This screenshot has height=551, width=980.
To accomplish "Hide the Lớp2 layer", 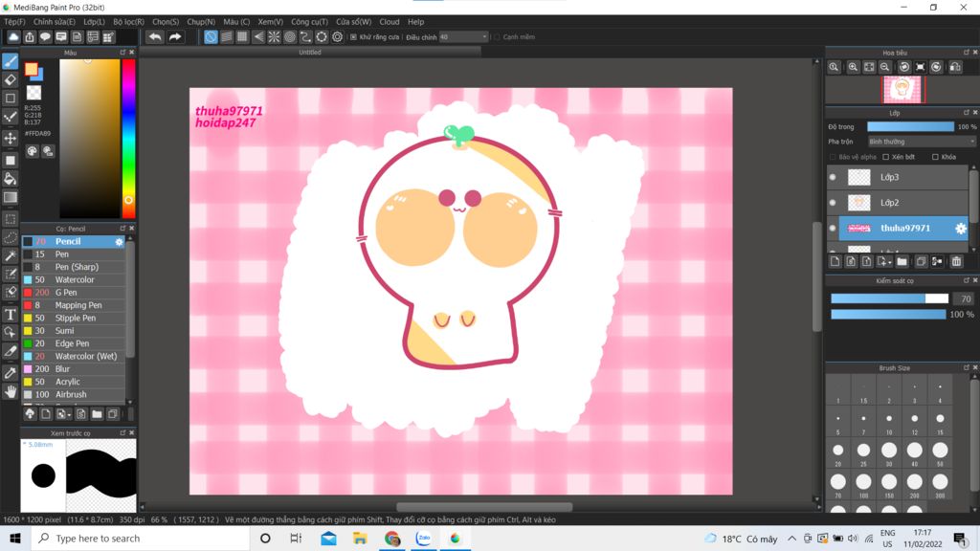I will point(833,203).
